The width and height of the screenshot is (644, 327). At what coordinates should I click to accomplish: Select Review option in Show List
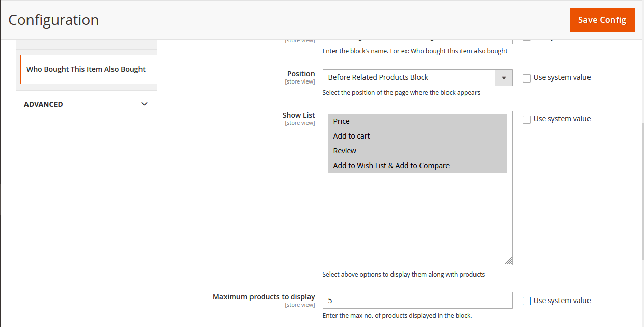pyautogui.click(x=345, y=151)
